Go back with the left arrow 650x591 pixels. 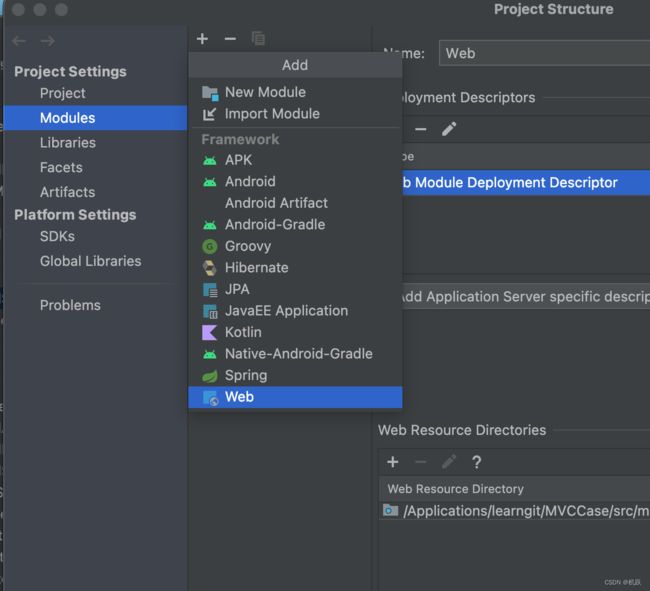click(19, 41)
